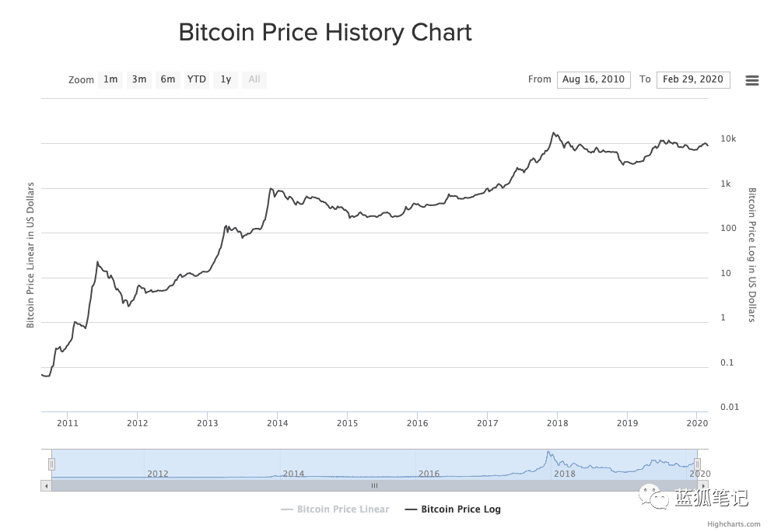The image size is (774, 532).
Task: Grab the right navigator range handle
Action: 697,464
